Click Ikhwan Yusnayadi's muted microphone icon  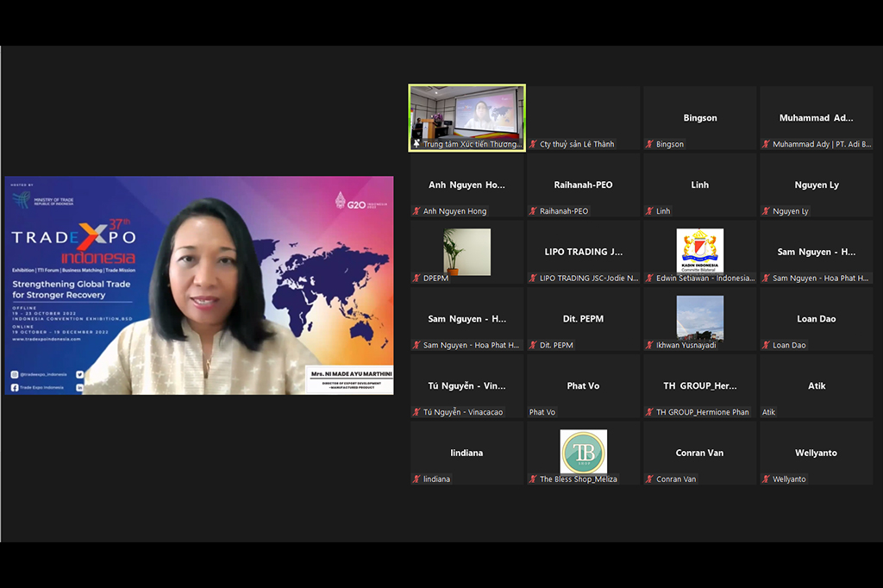click(x=649, y=345)
